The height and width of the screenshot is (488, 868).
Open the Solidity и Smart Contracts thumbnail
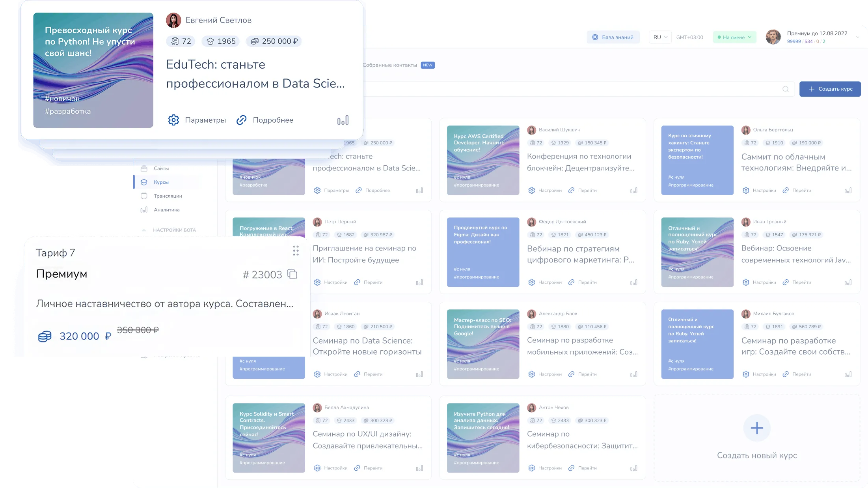tap(269, 438)
